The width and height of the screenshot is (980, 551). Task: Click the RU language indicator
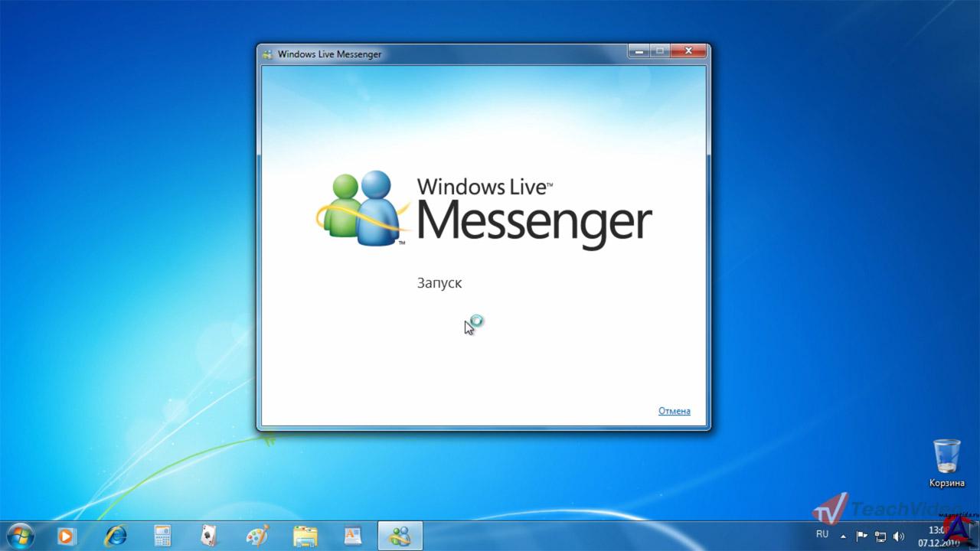(x=822, y=534)
